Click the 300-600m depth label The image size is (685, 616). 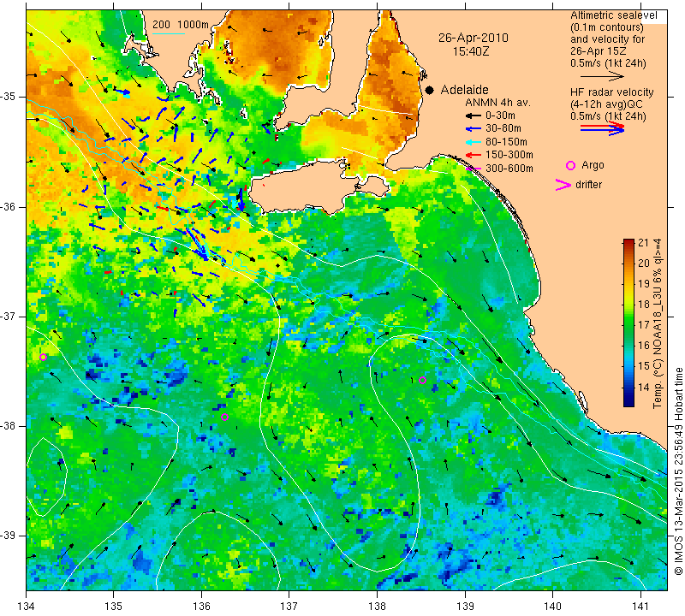(509, 168)
